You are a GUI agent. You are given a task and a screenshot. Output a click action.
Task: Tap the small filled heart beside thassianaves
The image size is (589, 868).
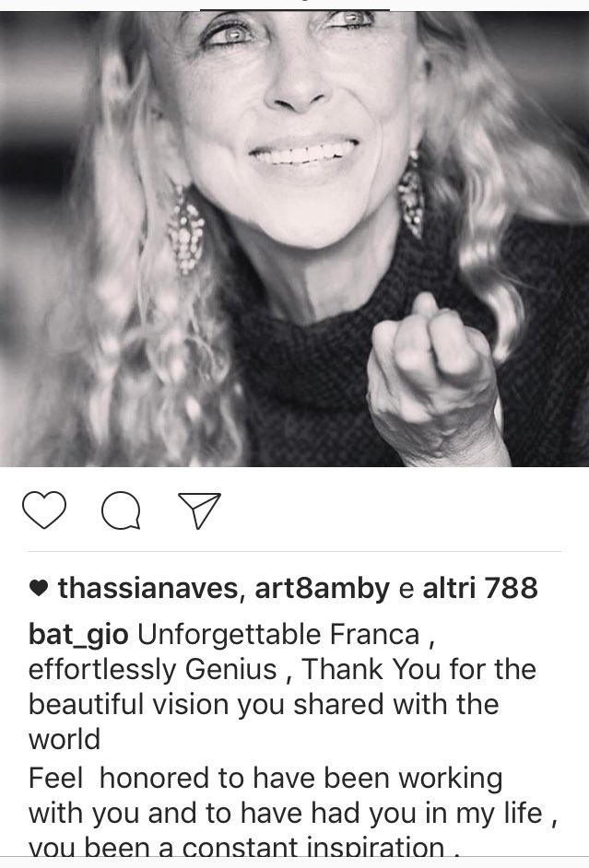(x=38, y=589)
